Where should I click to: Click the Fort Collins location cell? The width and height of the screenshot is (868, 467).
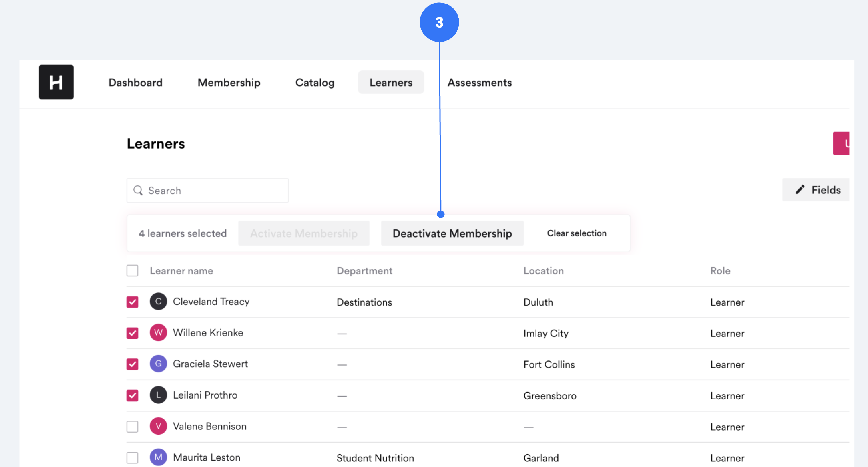(x=549, y=365)
